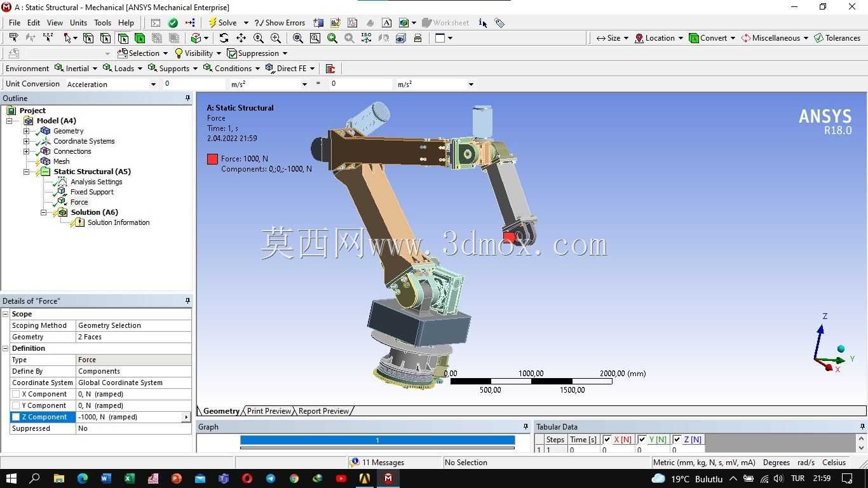Click the green checkmark toolbar icon
Image resolution: width=868 pixels, height=488 pixels.
(x=173, y=23)
